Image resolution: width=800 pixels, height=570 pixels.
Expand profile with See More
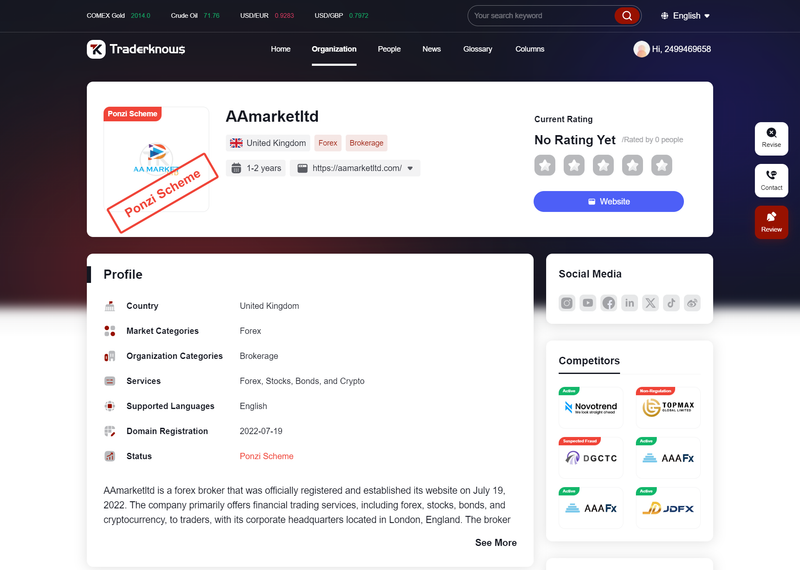[496, 543]
